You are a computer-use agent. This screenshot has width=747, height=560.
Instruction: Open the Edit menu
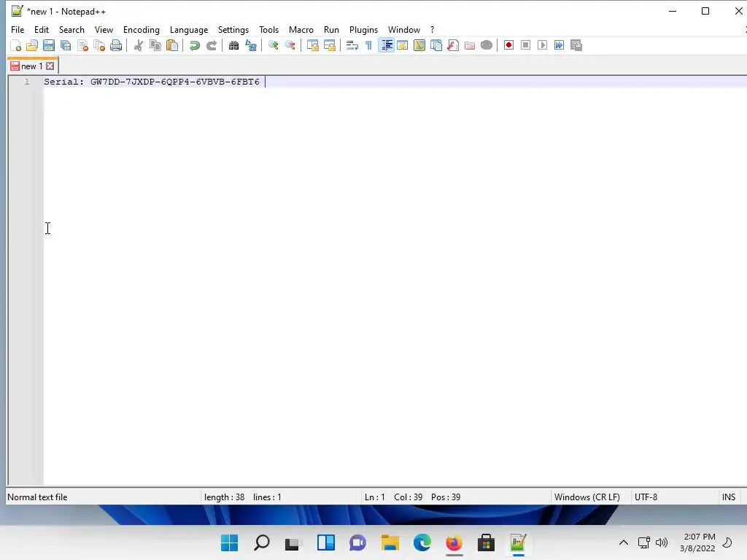pyautogui.click(x=42, y=29)
